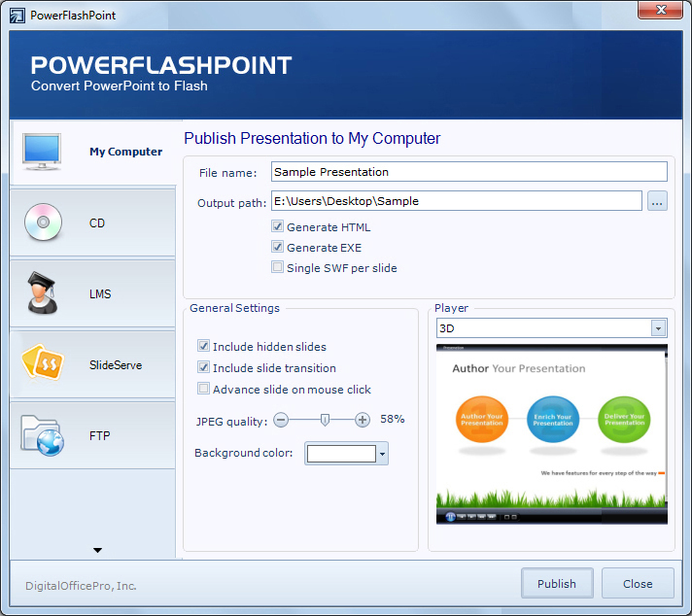The image size is (692, 616).
Task: Click the My Computer monitor icon
Action: click(x=42, y=153)
